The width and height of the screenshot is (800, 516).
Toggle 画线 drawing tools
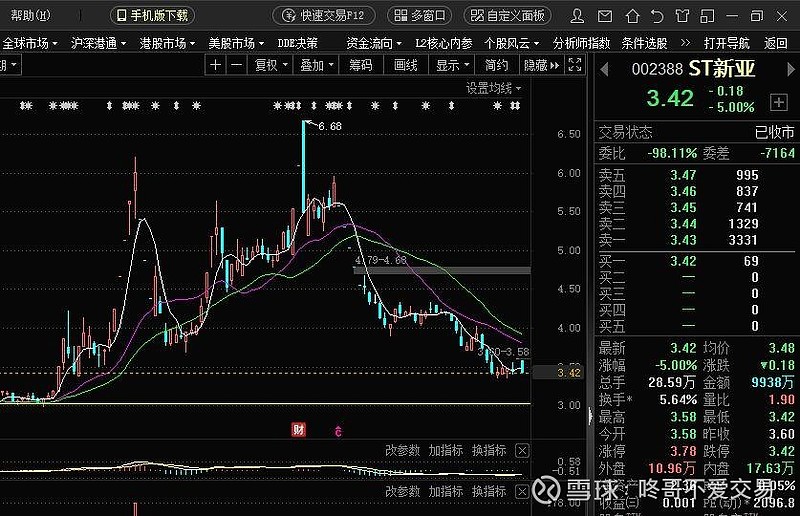406,65
